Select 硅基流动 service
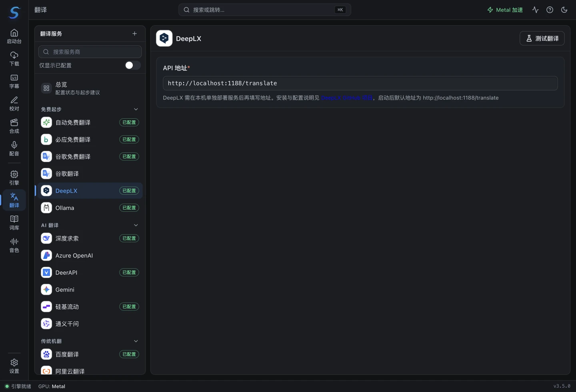Image resolution: width=576 pixels, height=392 pixels. click(x=90, y=307)
